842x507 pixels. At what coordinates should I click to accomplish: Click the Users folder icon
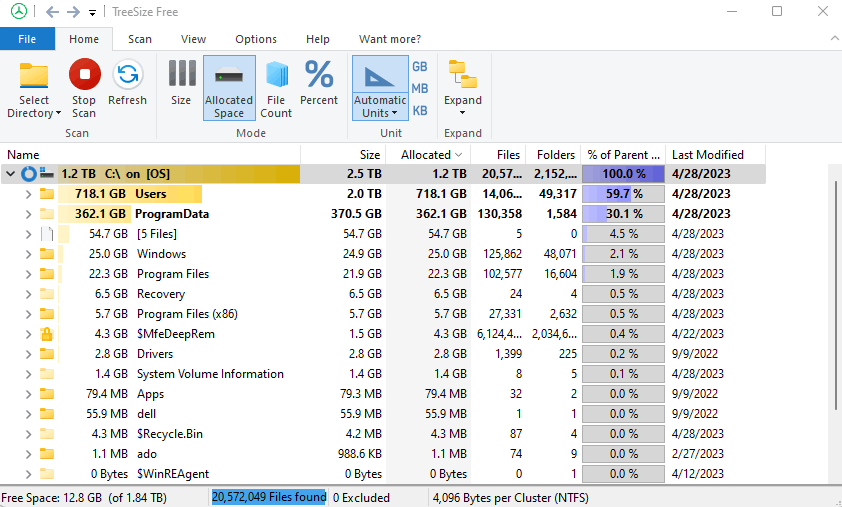point(47,193)
